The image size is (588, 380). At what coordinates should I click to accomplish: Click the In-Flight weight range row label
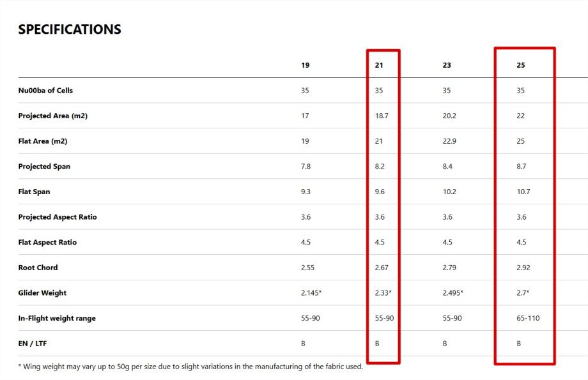pyautogui.click(x=57, y=318)
